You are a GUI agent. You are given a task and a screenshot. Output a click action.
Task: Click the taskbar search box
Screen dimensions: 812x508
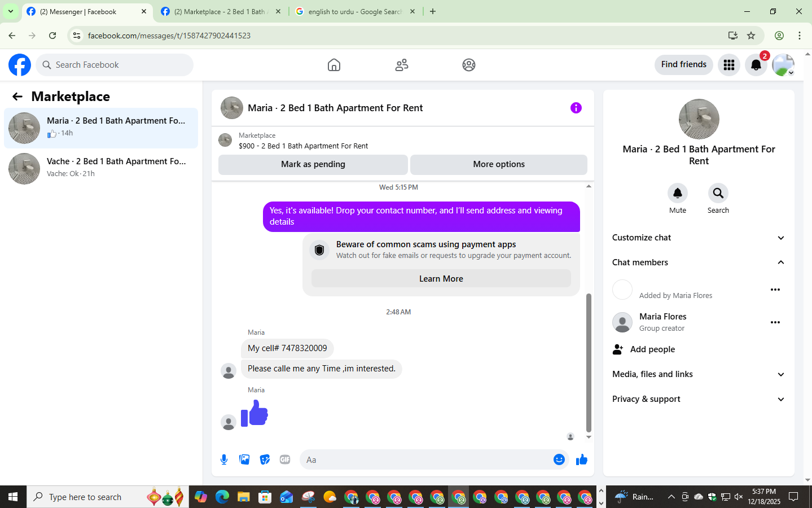coord(108,497)
